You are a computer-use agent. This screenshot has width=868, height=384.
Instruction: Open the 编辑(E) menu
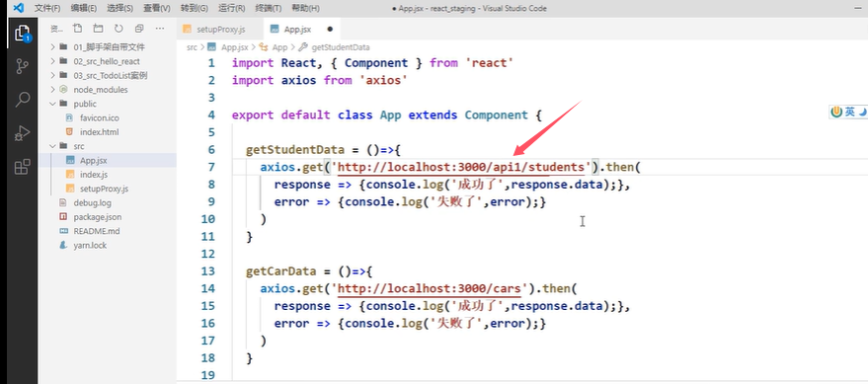click(84, 8)
